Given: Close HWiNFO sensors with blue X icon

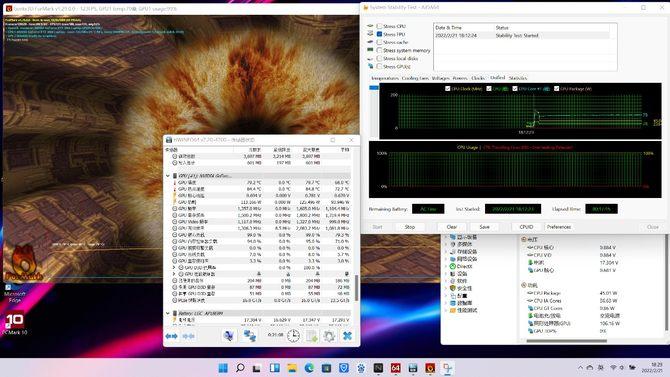Looking at the screenshot, I should click(x=347, y=336).
